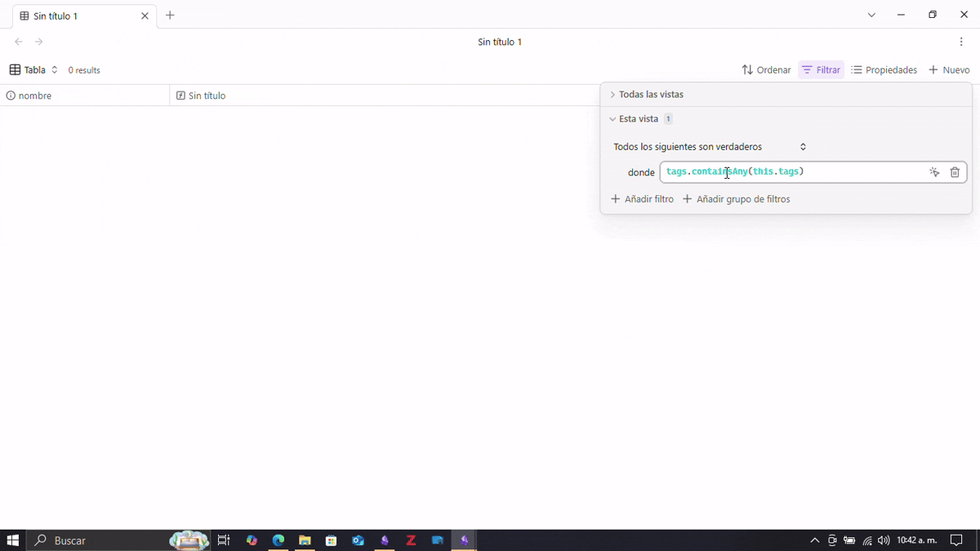980x551 pixels.
Task: Open the three-dot more options menu
Action: pos(961,42)
